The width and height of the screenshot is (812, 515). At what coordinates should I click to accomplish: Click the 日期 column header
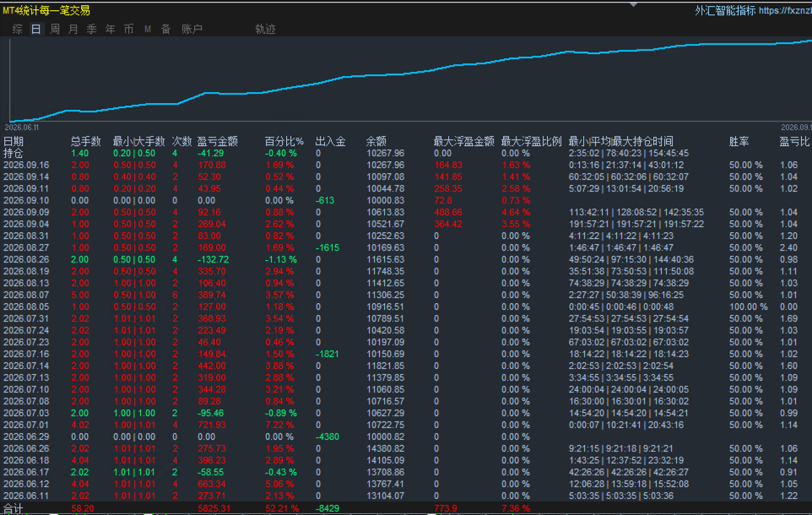(x=14, y=141)
